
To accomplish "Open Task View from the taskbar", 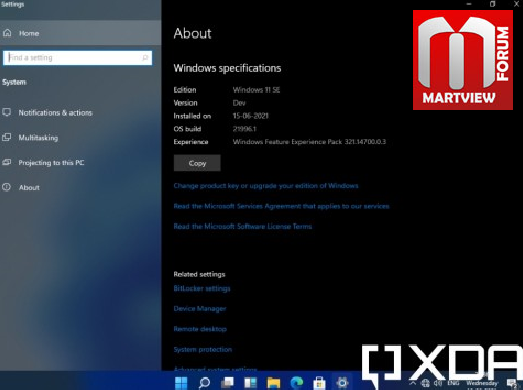I will click(227, 383).
